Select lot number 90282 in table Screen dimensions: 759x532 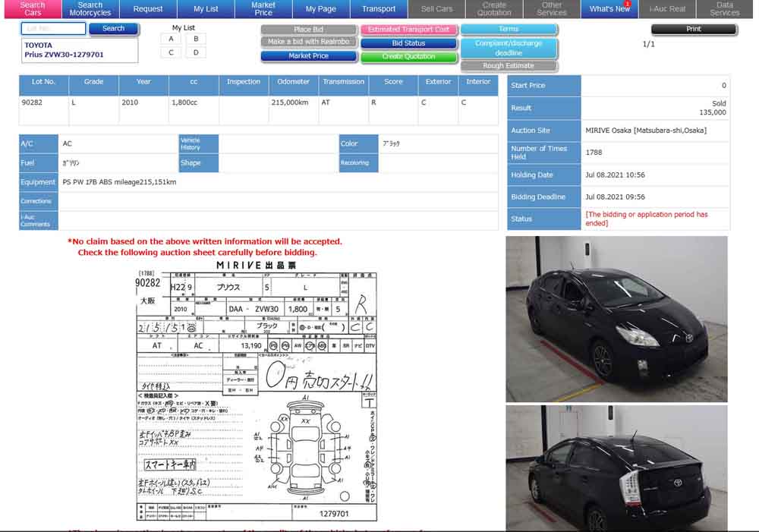pos(32,102)
